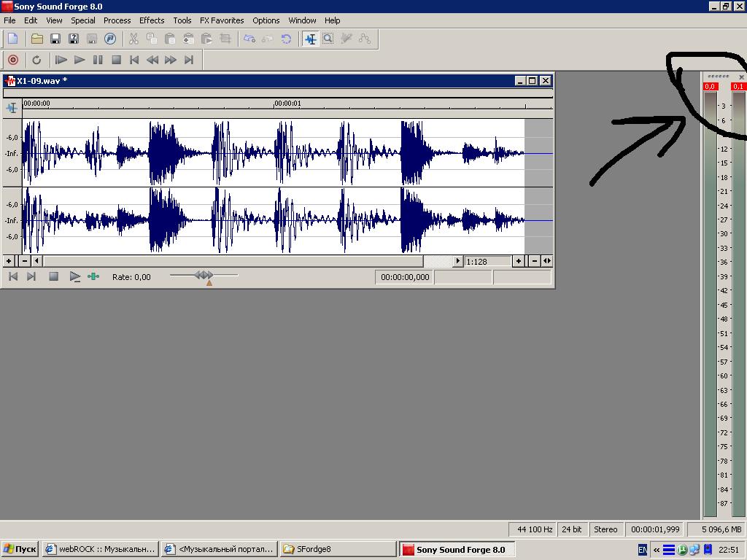Paste using the clipboard icon
This screenshot has height=560, width=747.
(170, 39)
